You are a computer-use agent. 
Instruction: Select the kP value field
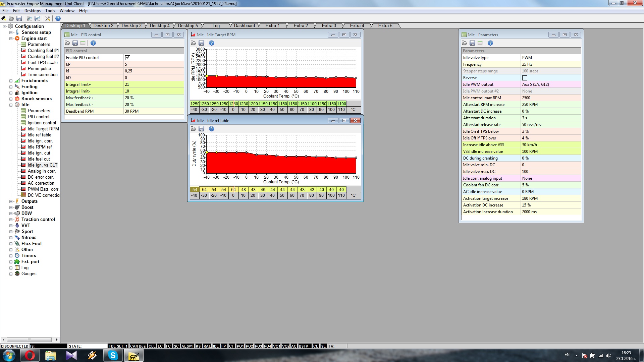153,64
